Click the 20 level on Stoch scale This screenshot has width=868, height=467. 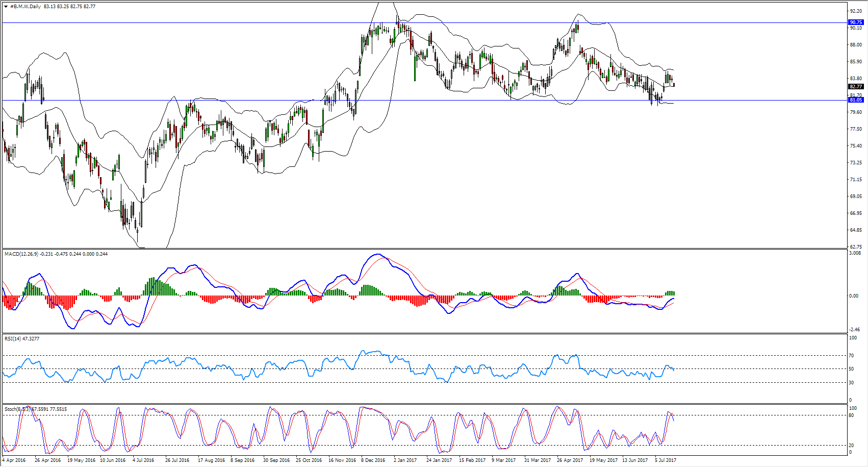point(851,446)
